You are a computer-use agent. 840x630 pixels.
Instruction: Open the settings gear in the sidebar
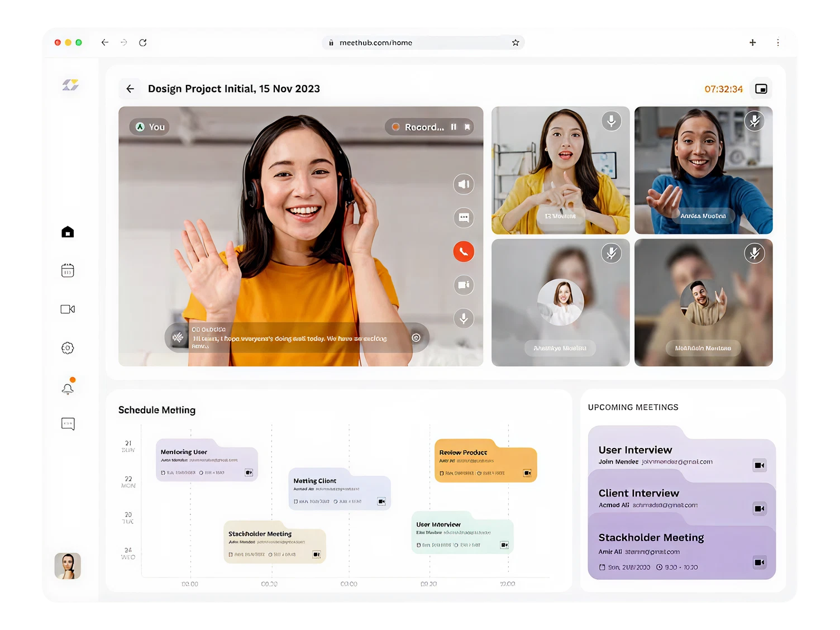(x=68, y=348)
